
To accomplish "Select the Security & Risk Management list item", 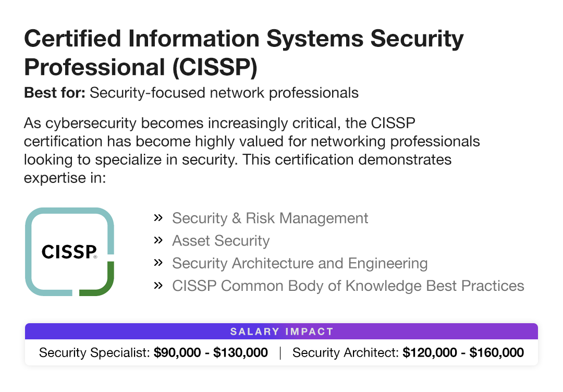I will pyautogui.click(x=270, y=218).
